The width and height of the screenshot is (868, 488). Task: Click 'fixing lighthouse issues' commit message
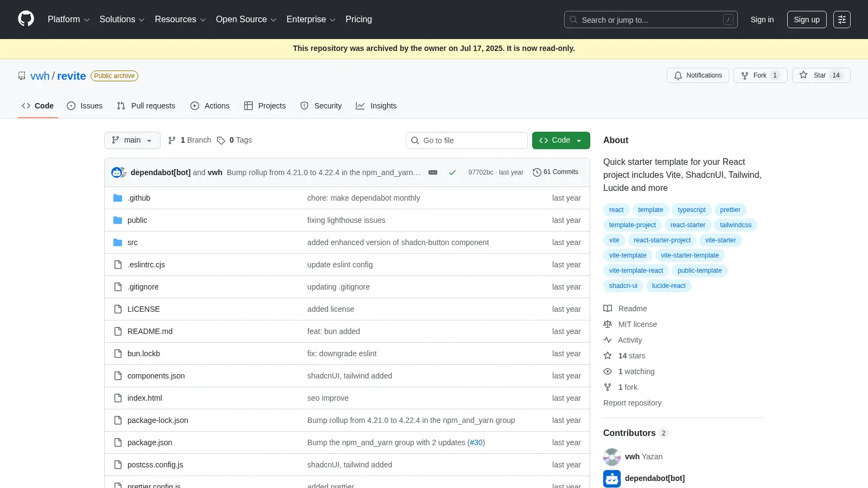pyautogui.click(x=346, y=220)
